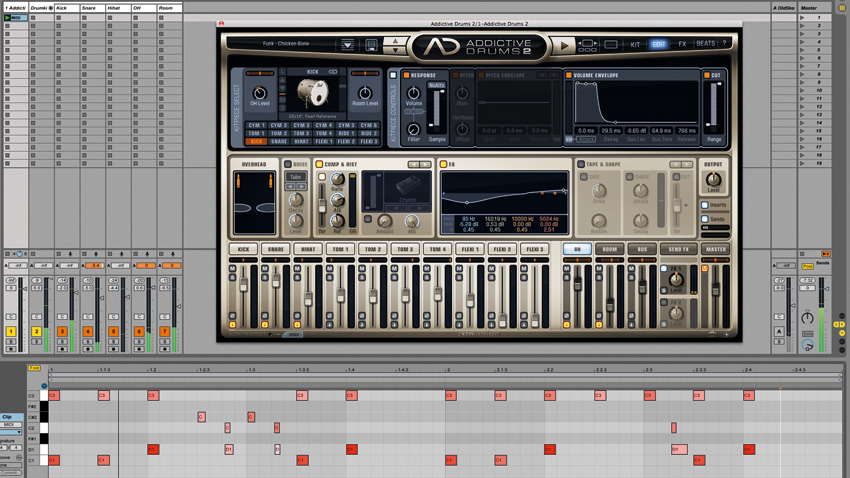Select the KICK mixer channel button

coord(243,249)
